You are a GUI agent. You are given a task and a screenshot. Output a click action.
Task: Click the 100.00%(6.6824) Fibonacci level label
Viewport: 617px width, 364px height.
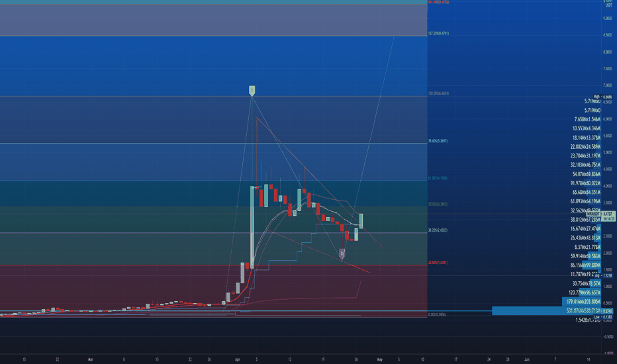click(438, 94)
